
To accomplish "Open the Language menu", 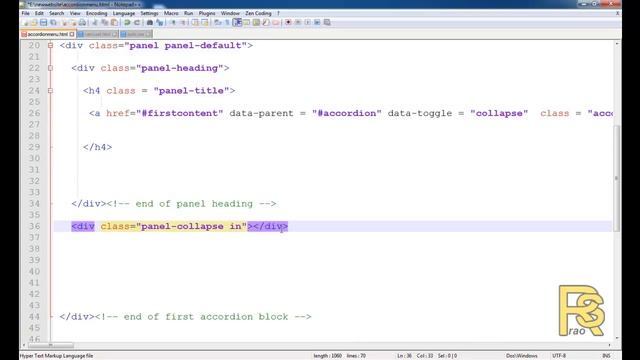I will click(x=124, y=13).
